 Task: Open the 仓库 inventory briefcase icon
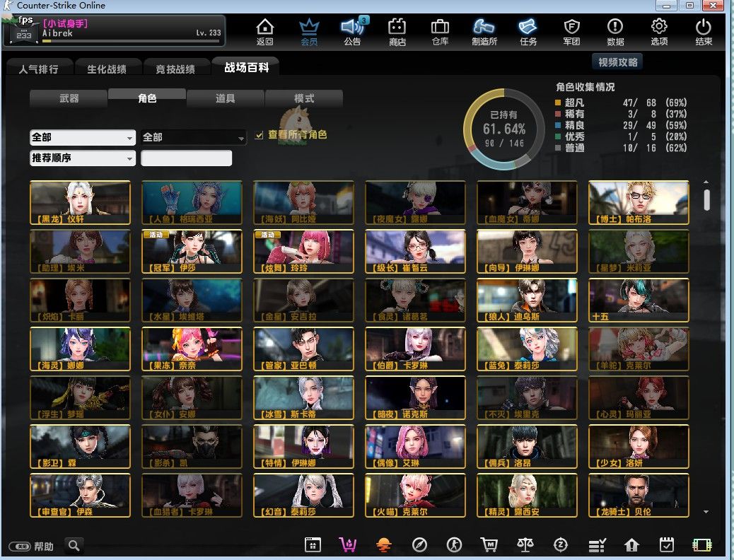440,32
